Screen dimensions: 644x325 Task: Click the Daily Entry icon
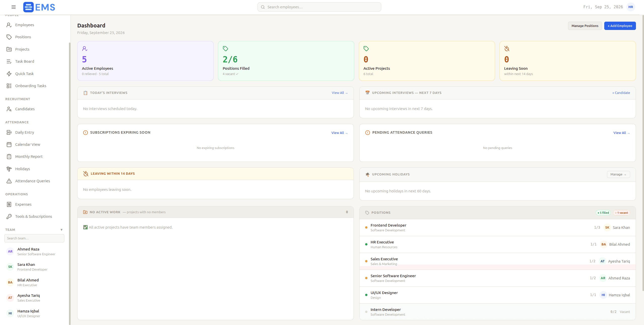[x=9, y=132]
